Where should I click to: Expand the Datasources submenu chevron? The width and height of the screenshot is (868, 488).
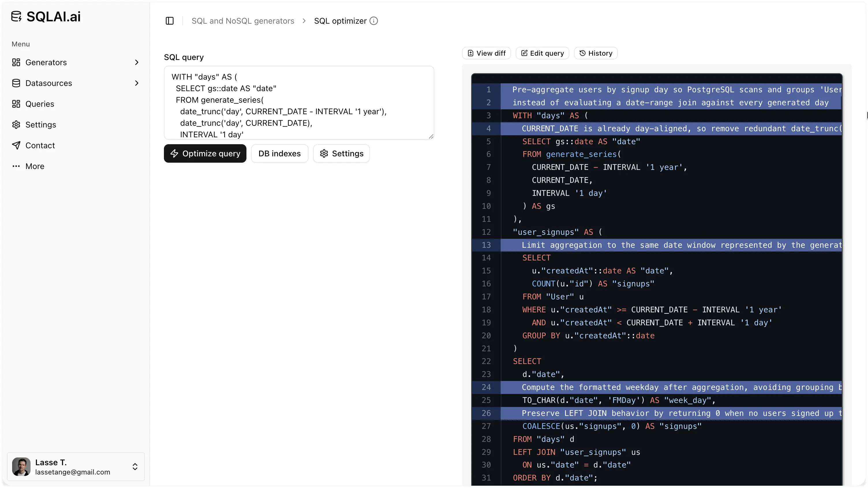136,83
